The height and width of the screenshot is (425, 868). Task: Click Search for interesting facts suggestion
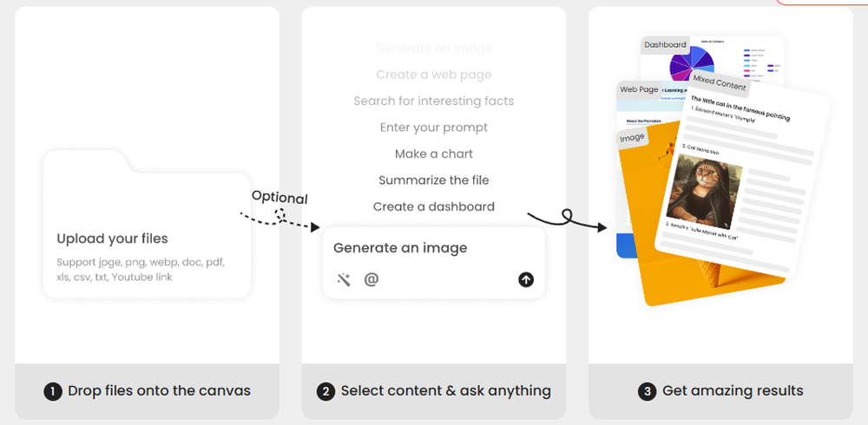click(x=434, y=101)
